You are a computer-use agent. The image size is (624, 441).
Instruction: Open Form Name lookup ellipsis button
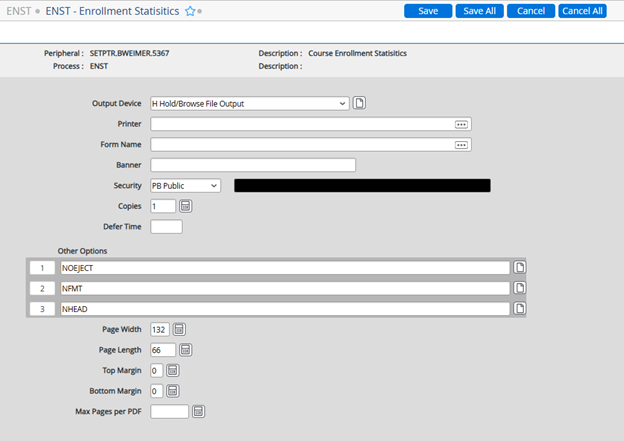click(461, 144)
